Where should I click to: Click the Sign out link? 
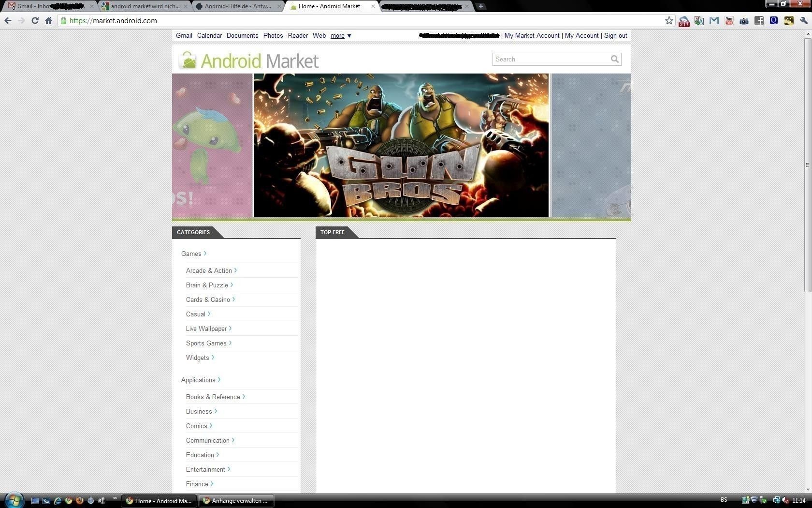615,35
